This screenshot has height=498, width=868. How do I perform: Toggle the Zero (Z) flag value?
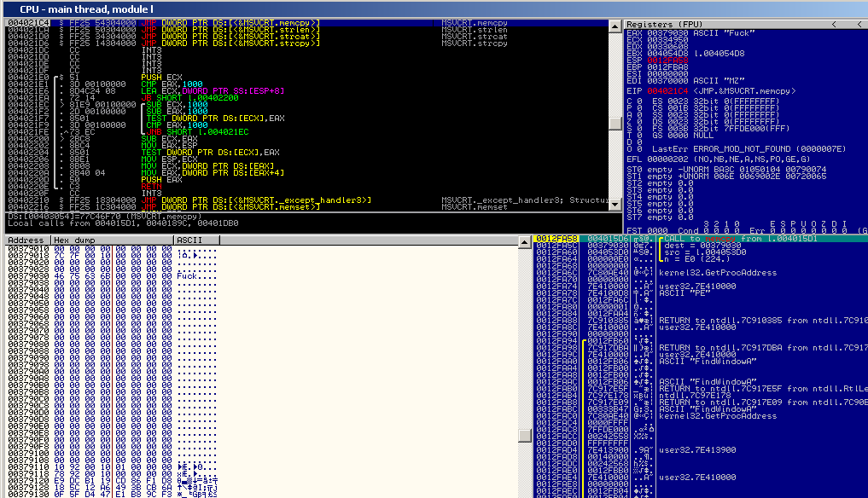click(x=637, y=121)
